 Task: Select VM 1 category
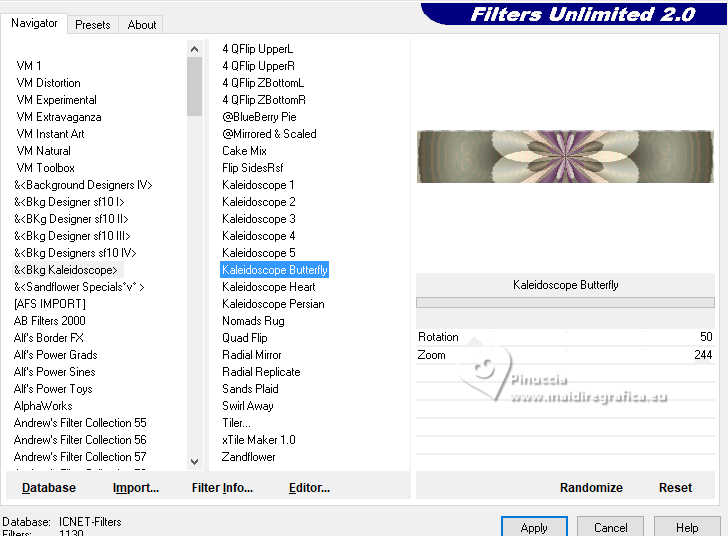pyautogui.click(x=29, y=65)
